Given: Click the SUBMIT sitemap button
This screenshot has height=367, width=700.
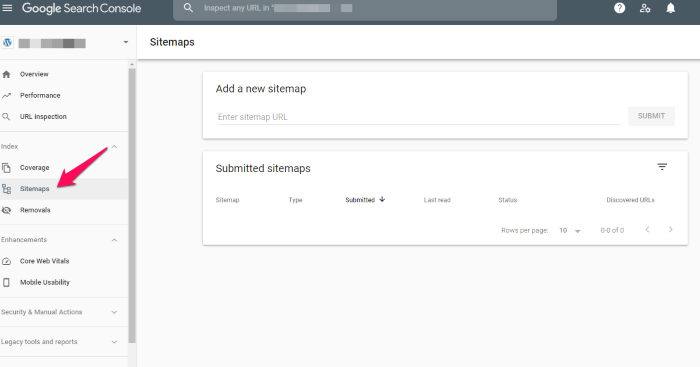Looking at the screenshot, I should 651,116.
